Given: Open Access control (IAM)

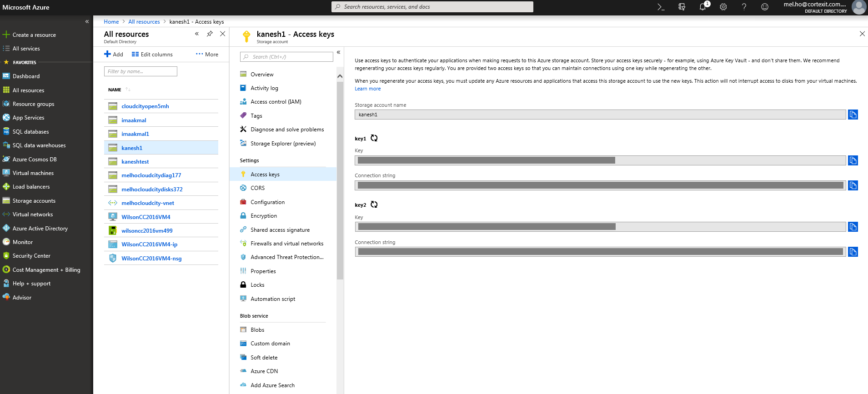Looking at the screenshot, I should click(x=276, y=102).
